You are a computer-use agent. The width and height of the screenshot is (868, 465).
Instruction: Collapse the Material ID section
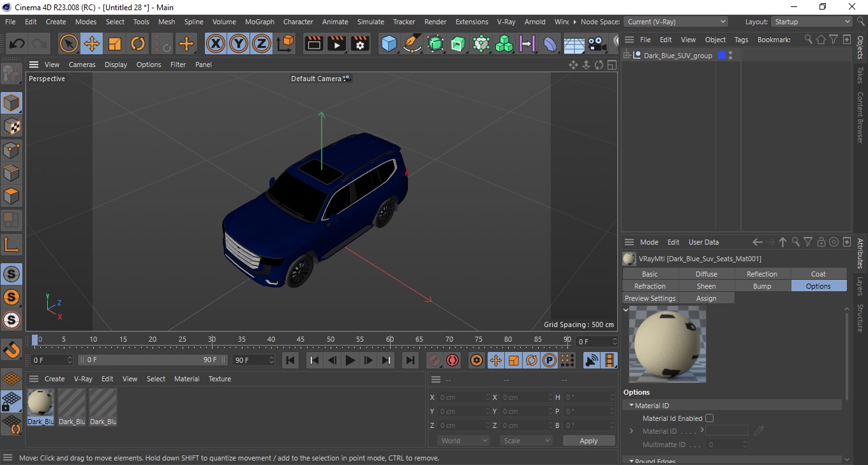click(x=632, y=406)
